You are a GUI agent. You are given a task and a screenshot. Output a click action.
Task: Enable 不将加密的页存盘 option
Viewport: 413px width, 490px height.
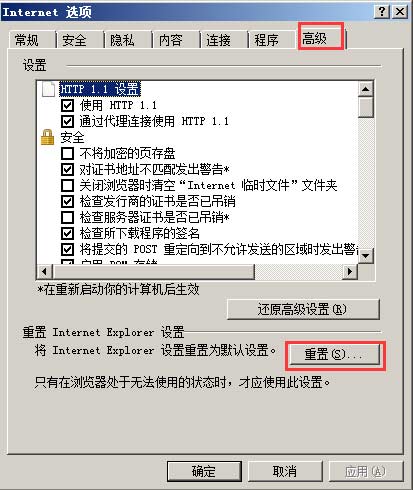[x=67, y=153]
